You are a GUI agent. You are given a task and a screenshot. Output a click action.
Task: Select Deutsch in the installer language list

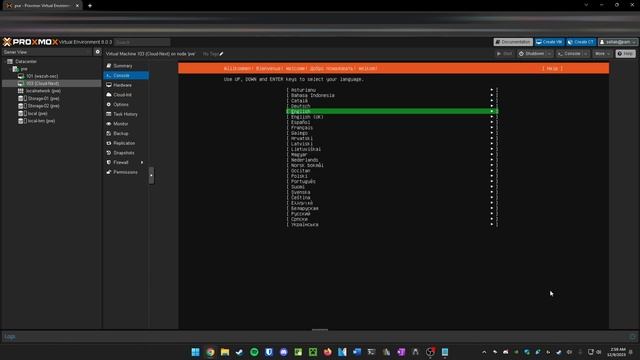[392, 106]
